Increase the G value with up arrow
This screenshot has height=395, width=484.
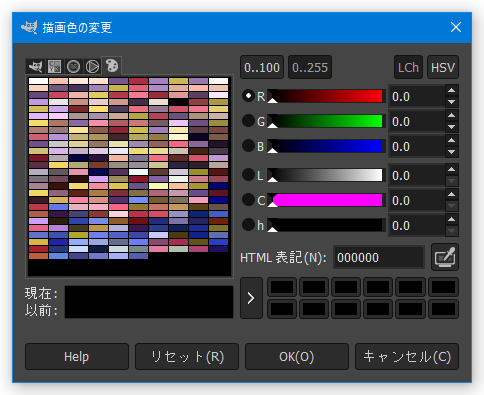pos(452,115)
